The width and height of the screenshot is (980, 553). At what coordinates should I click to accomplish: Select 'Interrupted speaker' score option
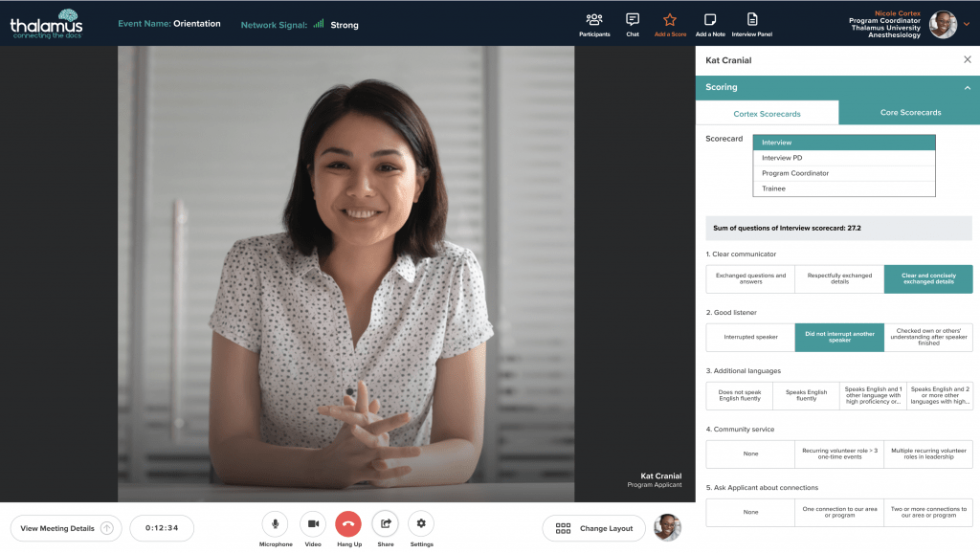click(750, 337)
